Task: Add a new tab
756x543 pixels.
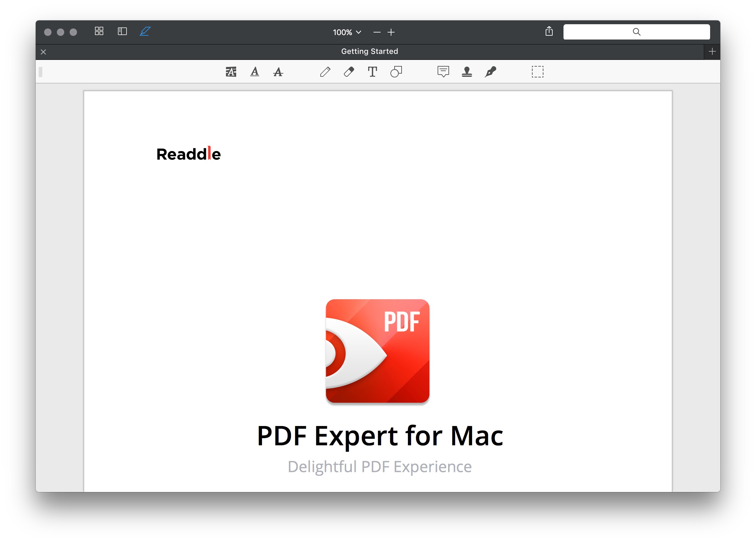Action: click(712, 51)
